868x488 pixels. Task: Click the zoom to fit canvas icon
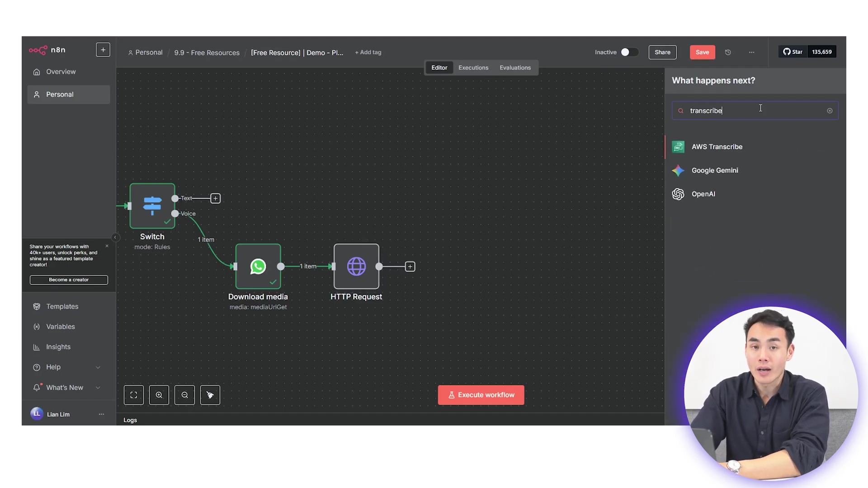pos(133,395)
